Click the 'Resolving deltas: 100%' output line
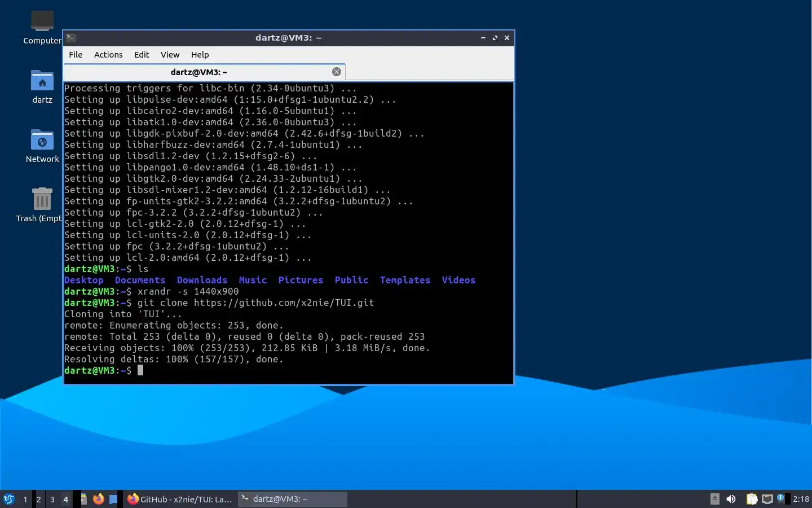 pyautogui.click(x=174, y=359)
